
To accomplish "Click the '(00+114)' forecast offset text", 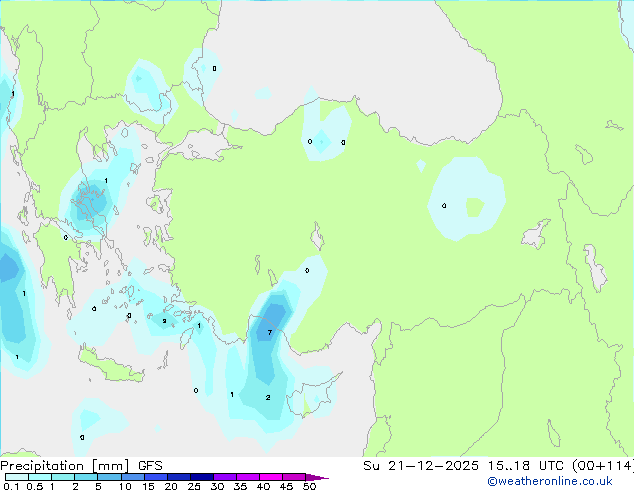I will point(602,466).
